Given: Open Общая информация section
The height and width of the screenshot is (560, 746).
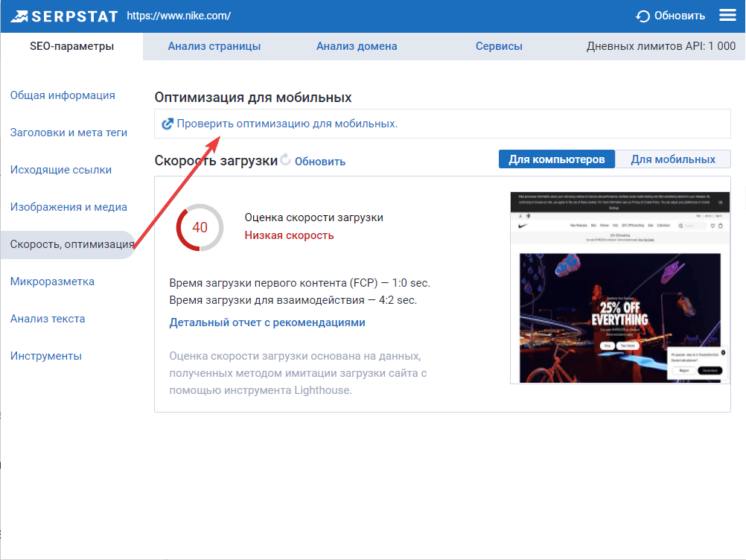Looking at the screenshot, I should click(63, 95).
